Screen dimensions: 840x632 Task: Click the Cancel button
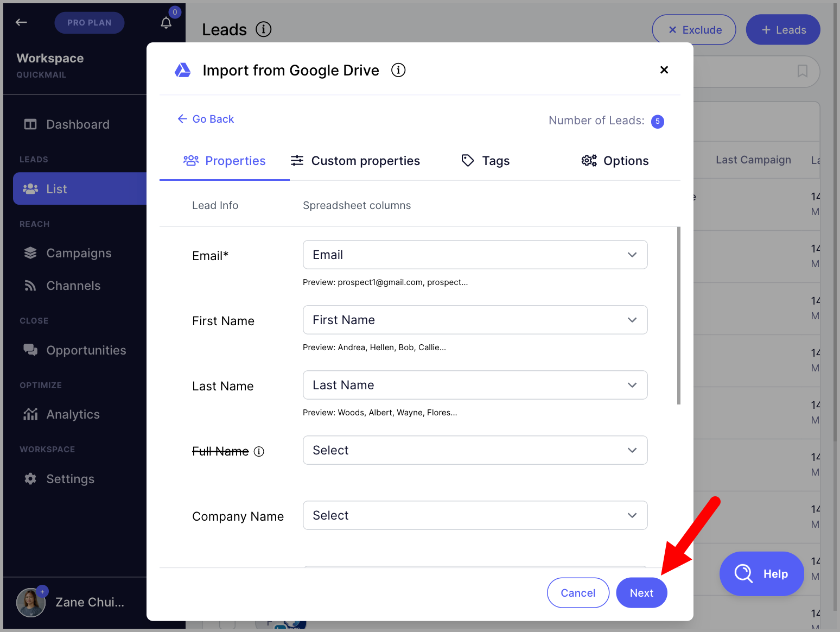click(578, 593)
